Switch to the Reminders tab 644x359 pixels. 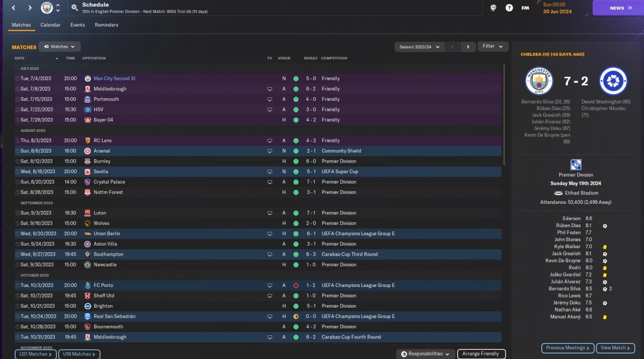tap(107, 25)
